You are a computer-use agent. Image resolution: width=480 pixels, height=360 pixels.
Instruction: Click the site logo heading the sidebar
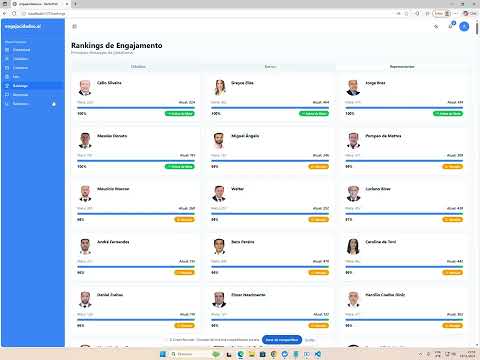23,26
